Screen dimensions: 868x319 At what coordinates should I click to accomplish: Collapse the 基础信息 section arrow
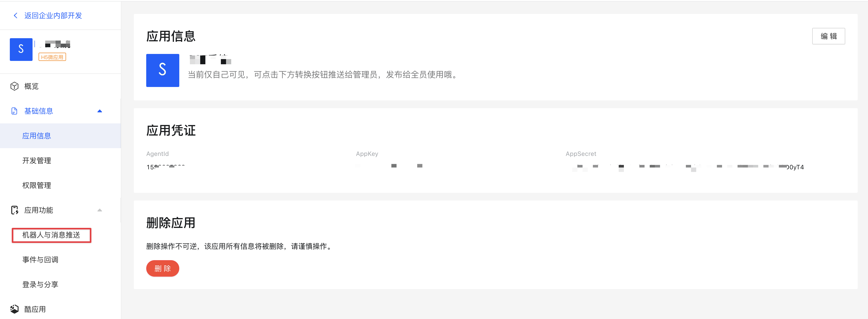point(99,111)
